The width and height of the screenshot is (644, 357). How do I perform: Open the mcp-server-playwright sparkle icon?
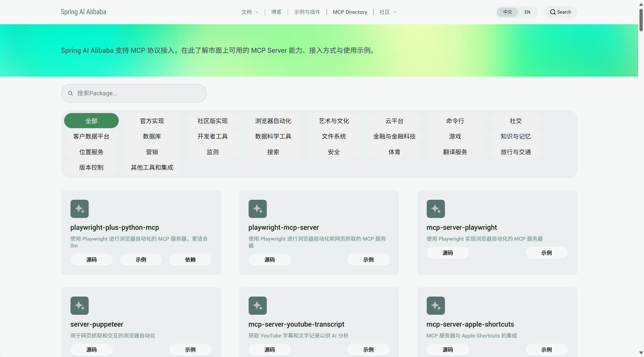(436, 209)
